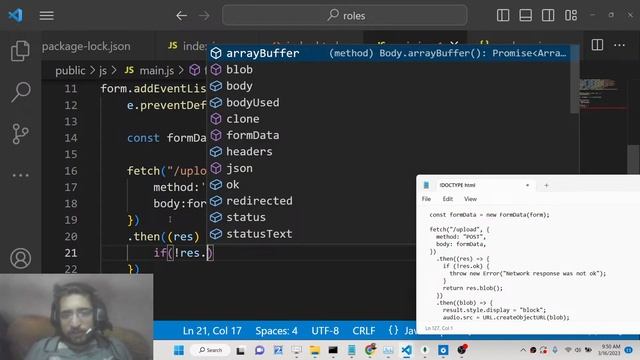
Task: Open editor More Actions ellipsis
Action: click(x=619, y=45)
